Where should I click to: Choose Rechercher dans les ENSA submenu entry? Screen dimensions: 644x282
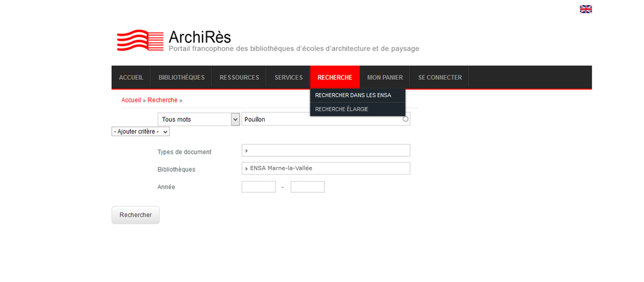[x=358, y=95]
